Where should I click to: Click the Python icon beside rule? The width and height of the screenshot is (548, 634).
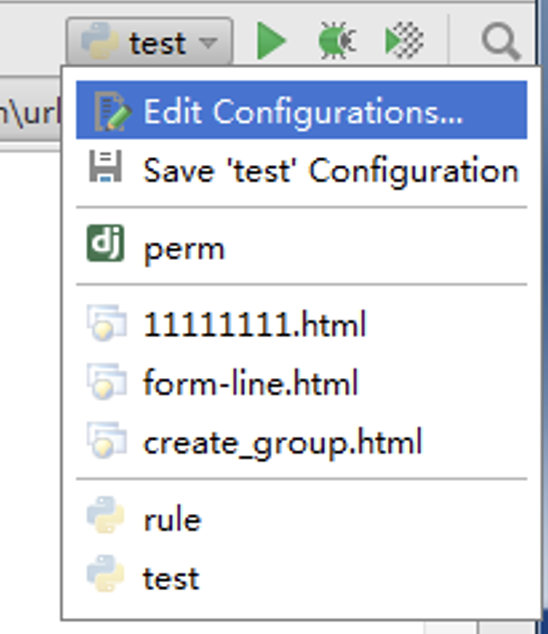tap(106, 516)
